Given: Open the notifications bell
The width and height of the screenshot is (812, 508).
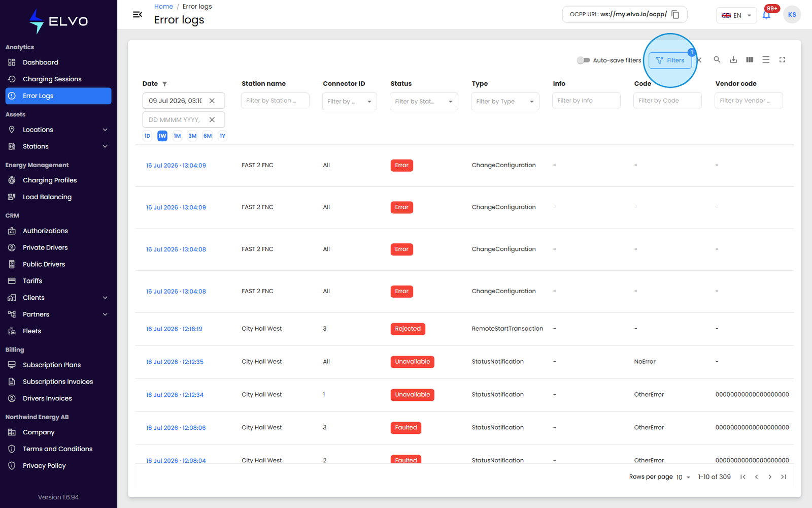Looking at the screenshot, I should 766,15.
